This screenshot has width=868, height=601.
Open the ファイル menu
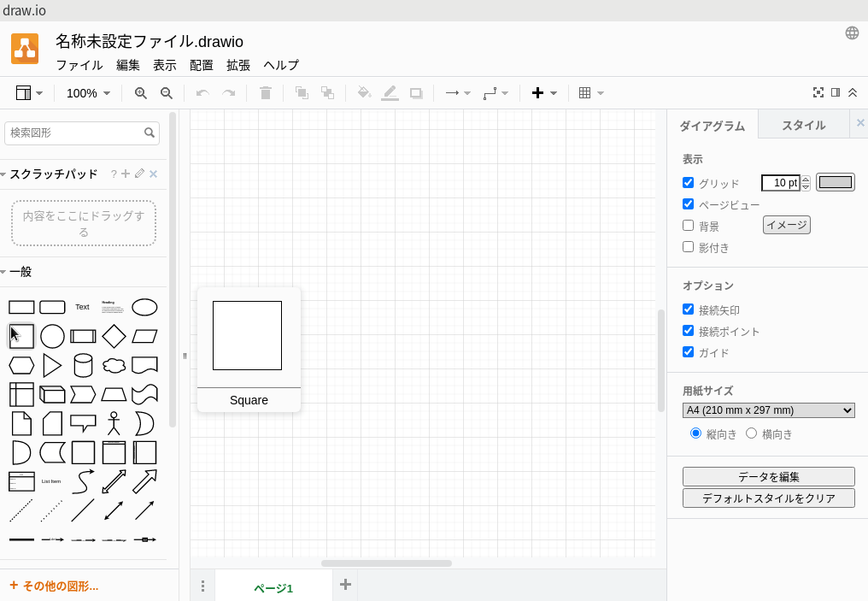79,65
